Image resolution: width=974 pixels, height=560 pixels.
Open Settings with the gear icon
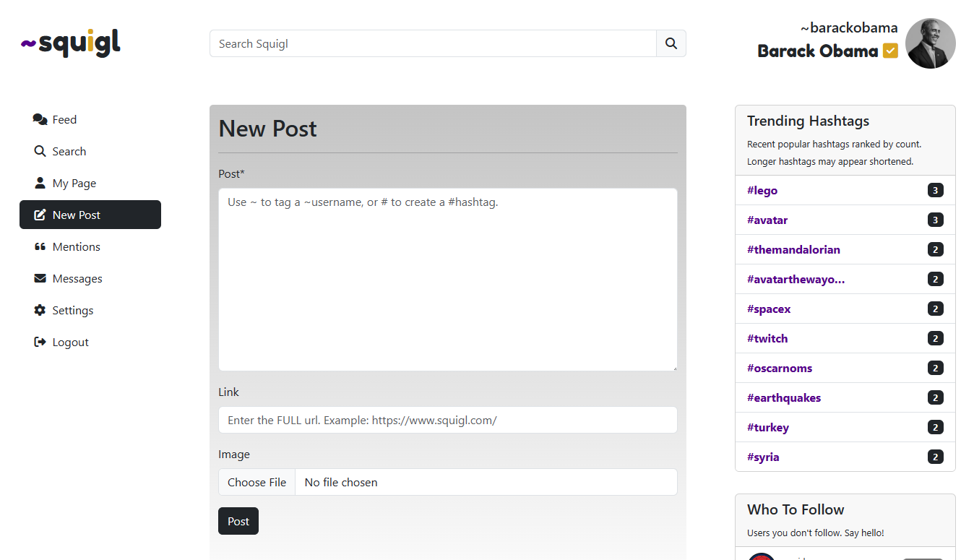pos(40,310)
